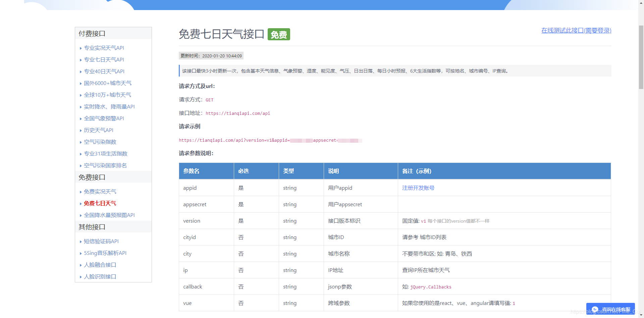Open 专业实况天气API link

[104, 48]
